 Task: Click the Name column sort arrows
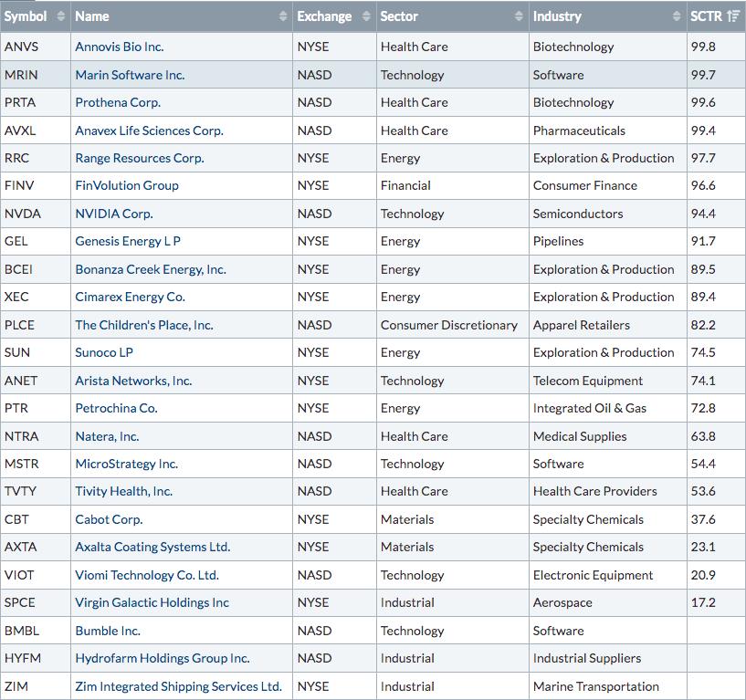pyautogui.click(x=283, y=16)
